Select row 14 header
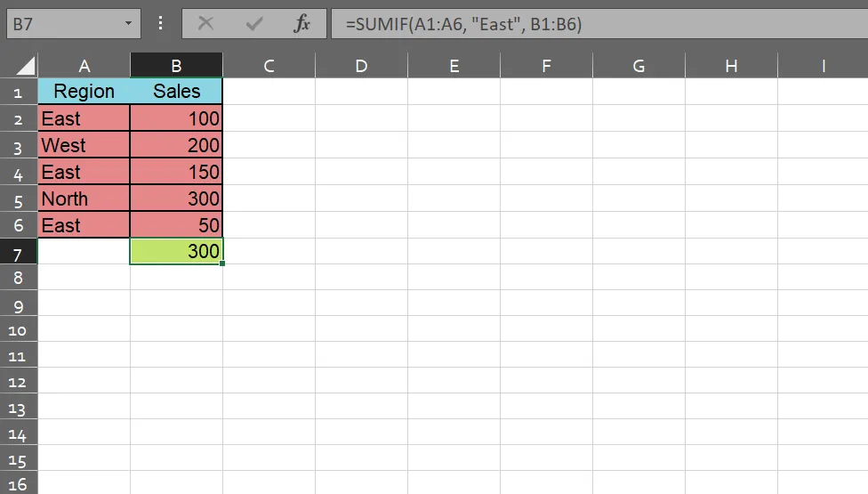Image resolution: width=868 pixels, height=494 pixels. (19, 432)
